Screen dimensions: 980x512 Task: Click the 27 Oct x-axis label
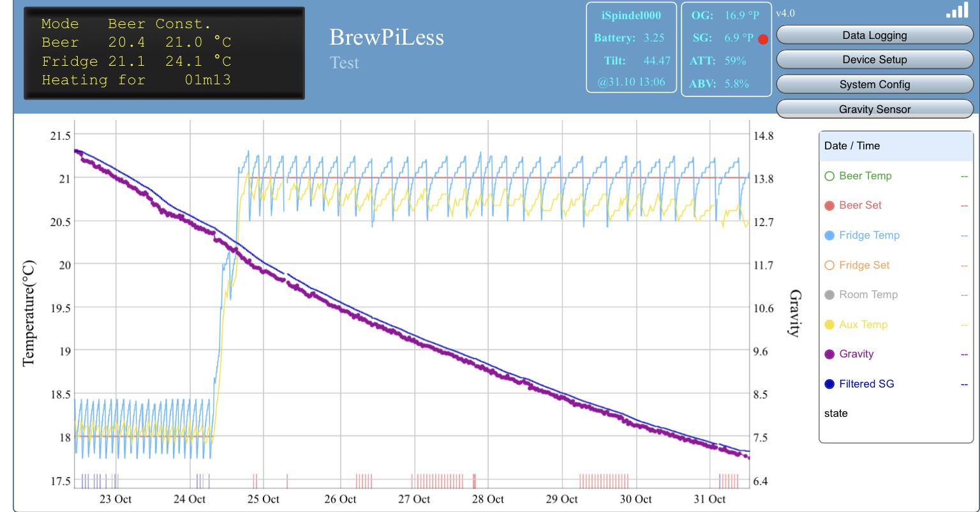coord(415,499)
